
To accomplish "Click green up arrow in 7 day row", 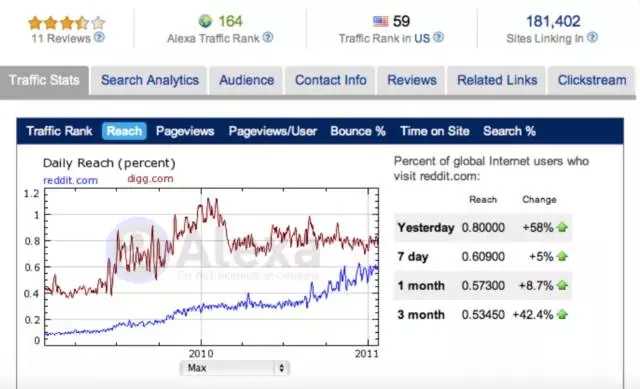I will tap(562, 256).
